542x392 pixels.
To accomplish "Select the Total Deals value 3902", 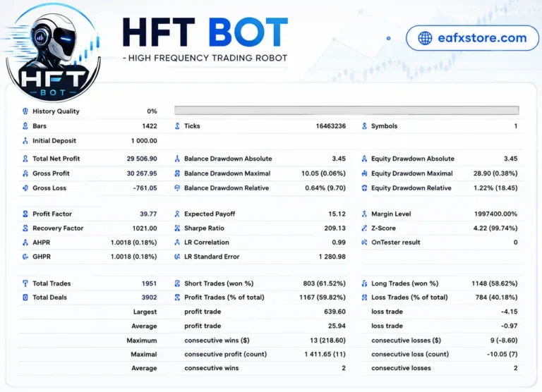I will click(x=149, y=298).
